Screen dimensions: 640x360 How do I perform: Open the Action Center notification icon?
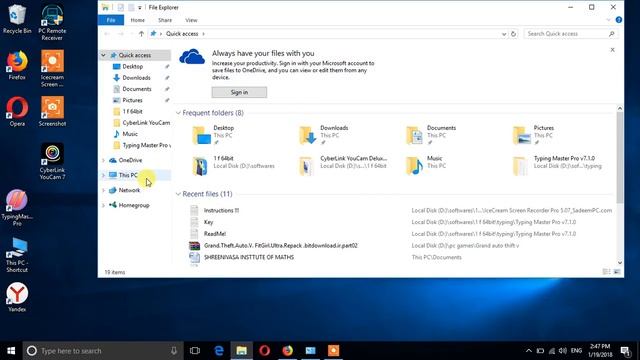(625, 351)
